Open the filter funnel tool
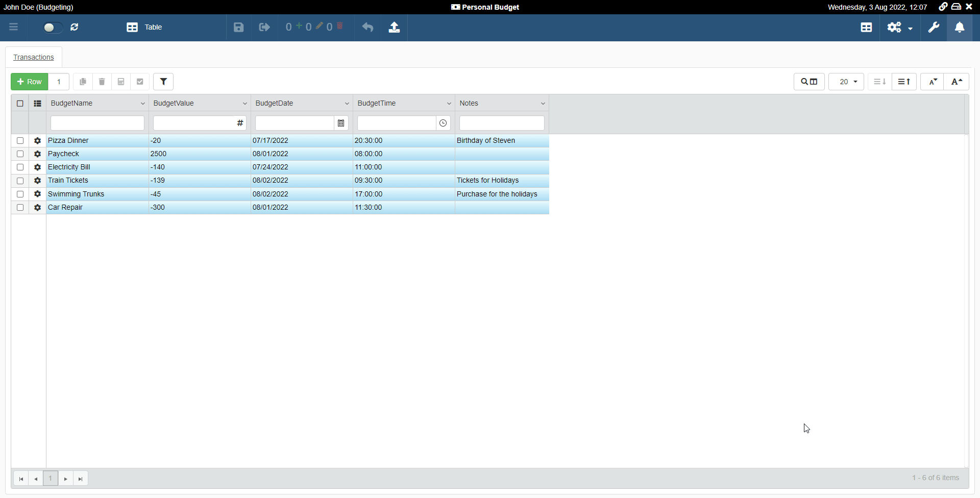The width and height of the screenshot is (980, 498). pyautogui.click(x=163, y=82)
